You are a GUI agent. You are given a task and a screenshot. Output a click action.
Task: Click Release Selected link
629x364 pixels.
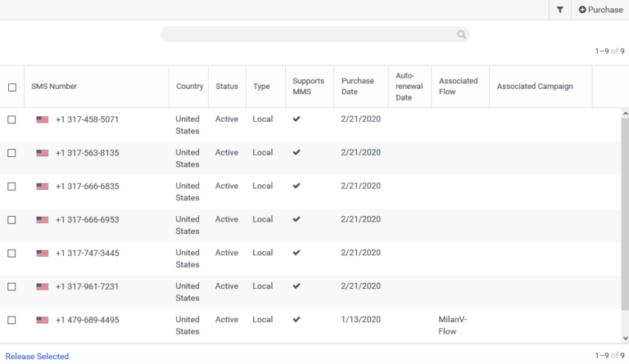(37, 357)
